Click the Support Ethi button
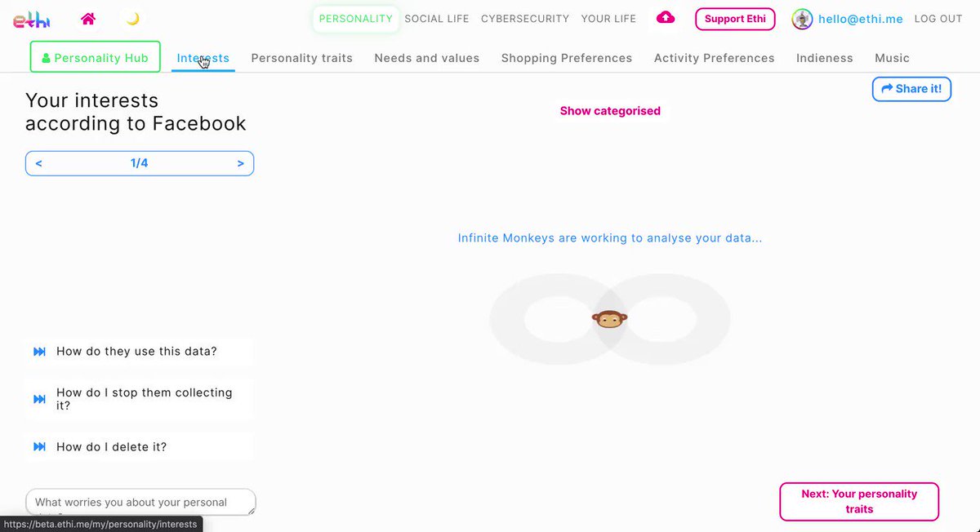 735,19
